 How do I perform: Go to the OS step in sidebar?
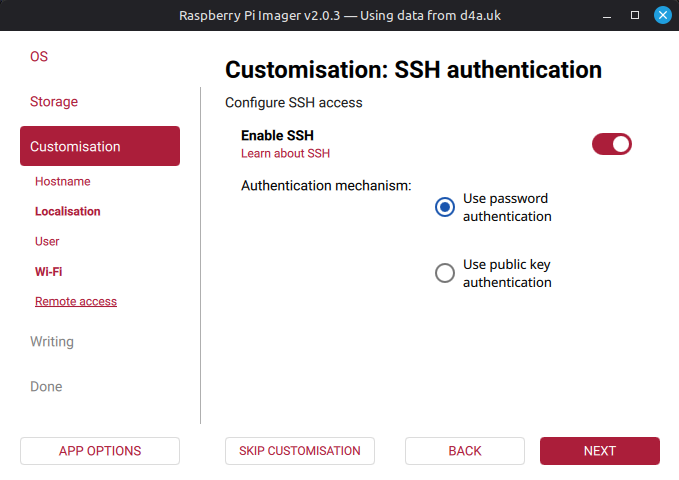coord(39,57)
